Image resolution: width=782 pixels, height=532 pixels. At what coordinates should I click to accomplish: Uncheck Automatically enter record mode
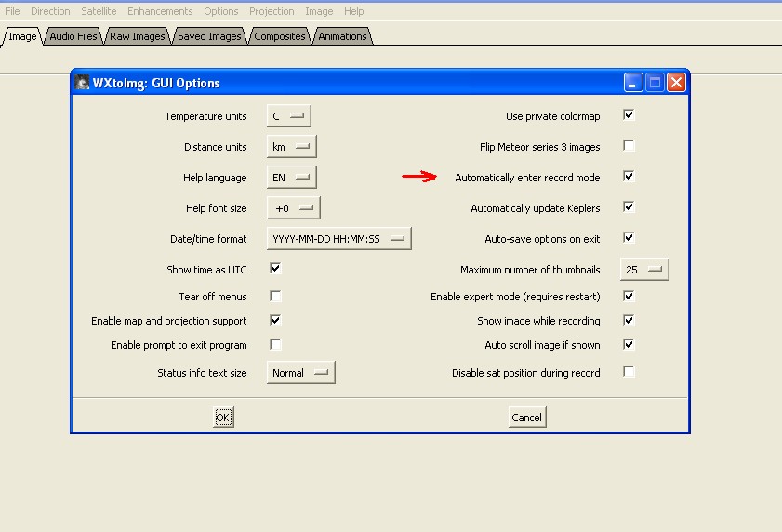[629, 176]
